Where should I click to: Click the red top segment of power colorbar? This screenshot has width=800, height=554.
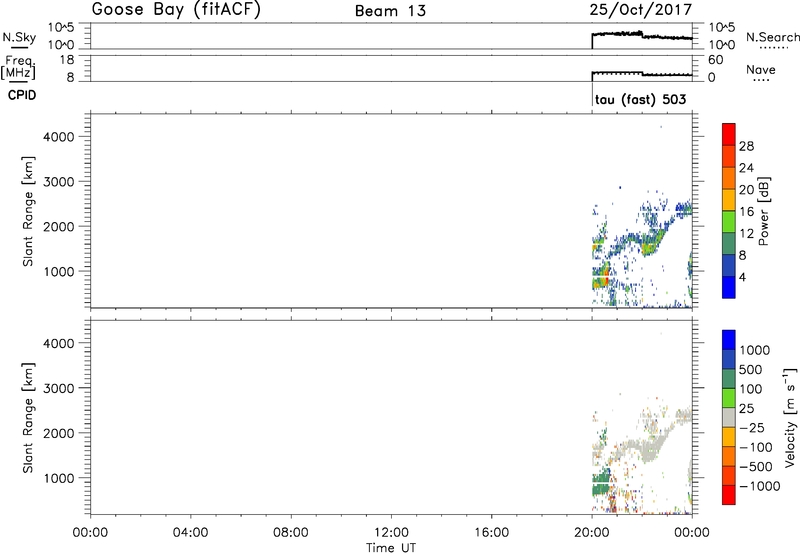pyautogui.click(x=729, y=134)
